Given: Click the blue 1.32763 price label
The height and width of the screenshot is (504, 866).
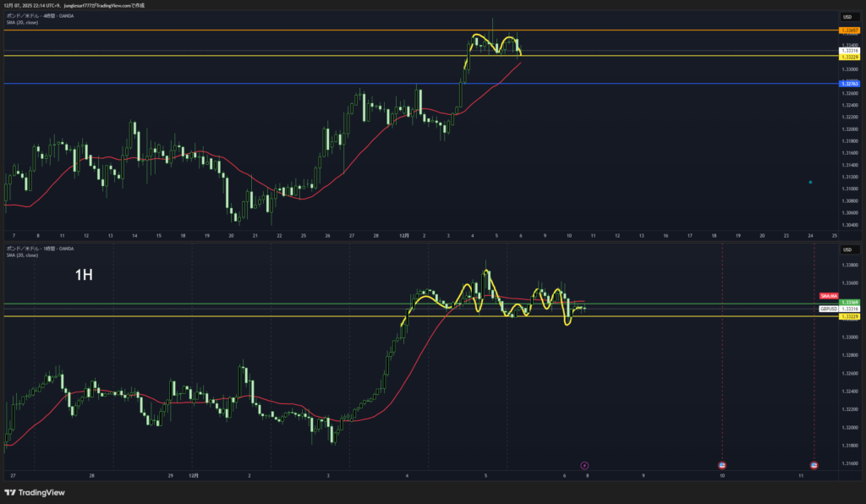Looking at the screenshot, I should click(x=849, y=84).
